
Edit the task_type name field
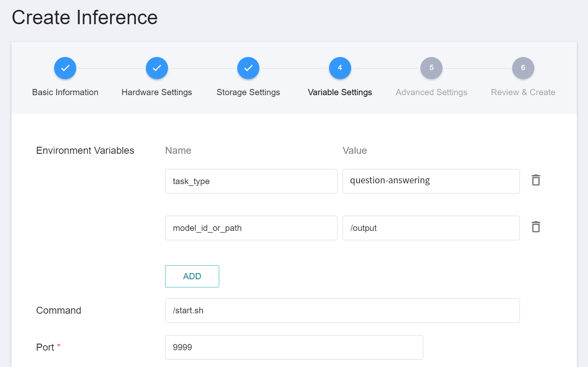tap(251, 181)
